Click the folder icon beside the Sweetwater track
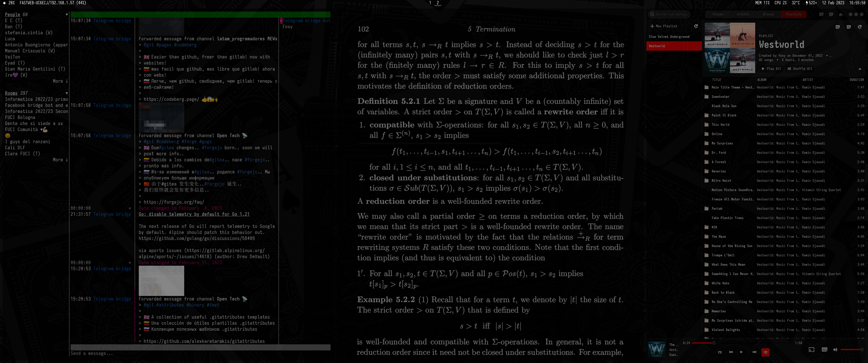 tap(706, 97)
